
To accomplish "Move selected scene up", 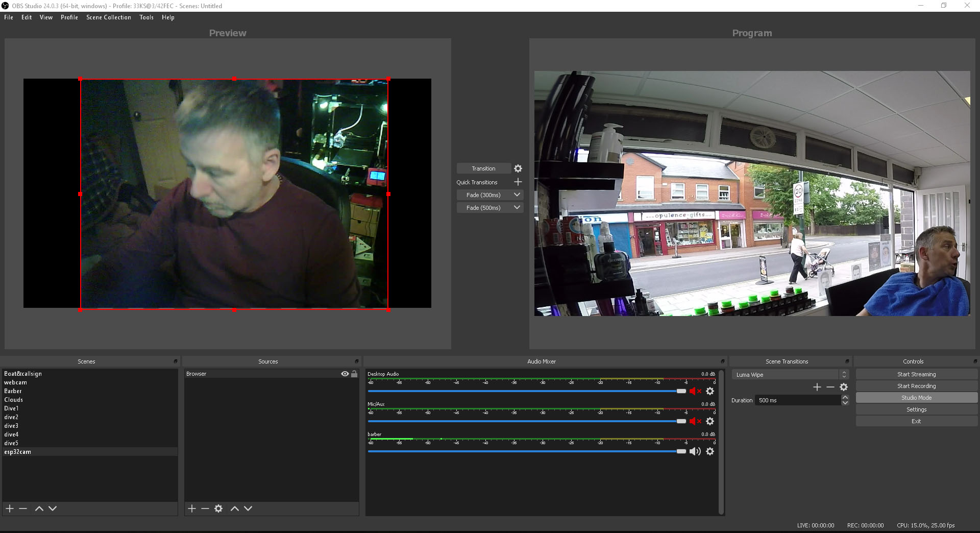I will [x=39, y=508].
